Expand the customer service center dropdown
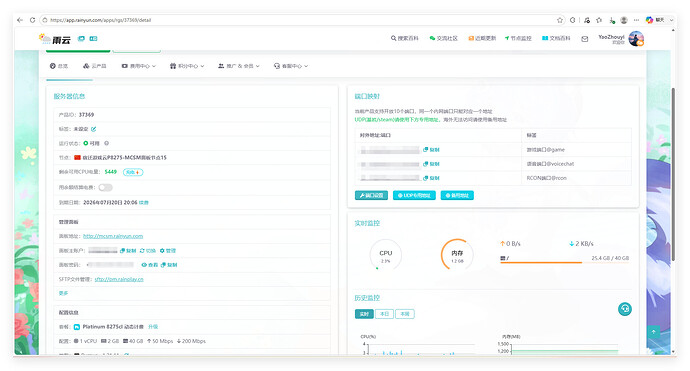The height and width of the screenshot is (371, 690). tap(291, 66)
